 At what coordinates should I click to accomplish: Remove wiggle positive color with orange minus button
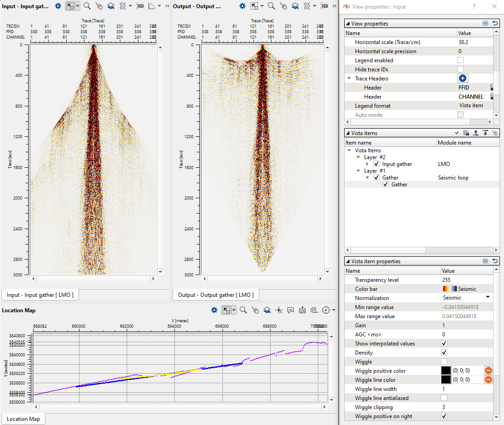[489, 371]
